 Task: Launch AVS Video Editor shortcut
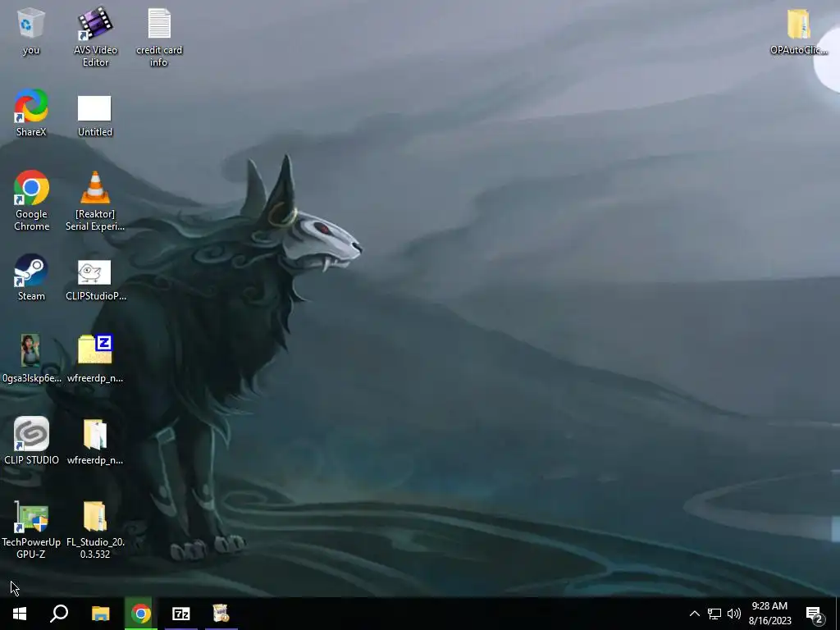(x=95, y=36)
